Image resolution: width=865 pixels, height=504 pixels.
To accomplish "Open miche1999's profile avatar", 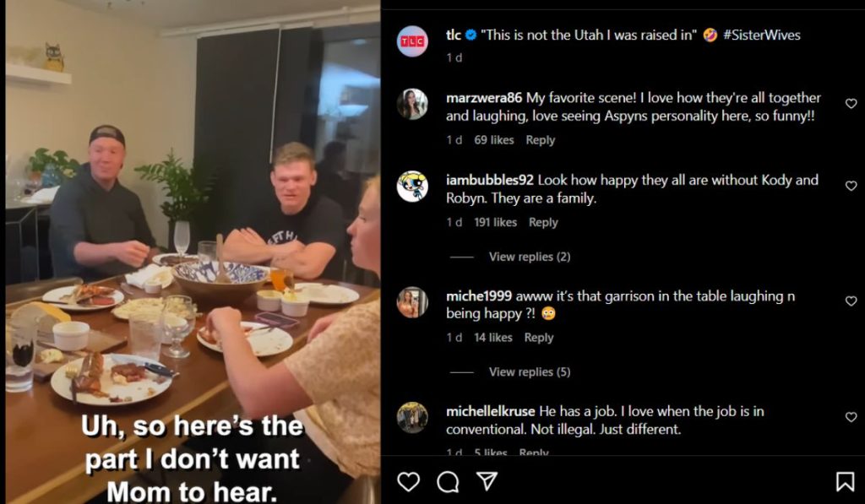I will tap(412, 302).
